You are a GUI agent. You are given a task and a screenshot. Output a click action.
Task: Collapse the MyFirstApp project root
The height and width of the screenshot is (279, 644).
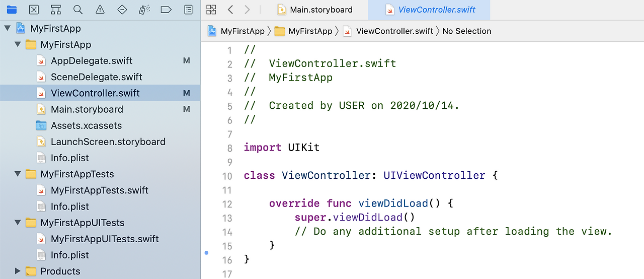pyautogui.click(x=7, y=28)
